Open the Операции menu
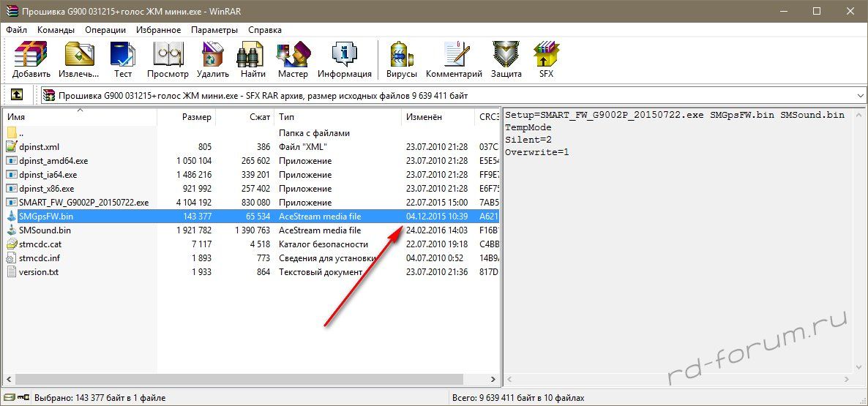This screenshot has height=406, width=868. pos(106,30)
